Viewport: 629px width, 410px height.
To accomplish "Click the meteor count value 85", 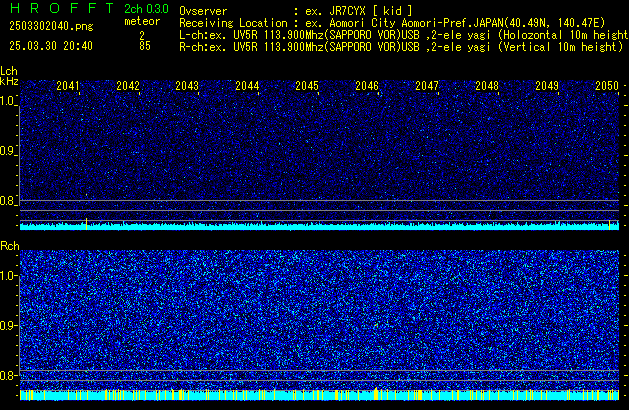I will 145,46.
